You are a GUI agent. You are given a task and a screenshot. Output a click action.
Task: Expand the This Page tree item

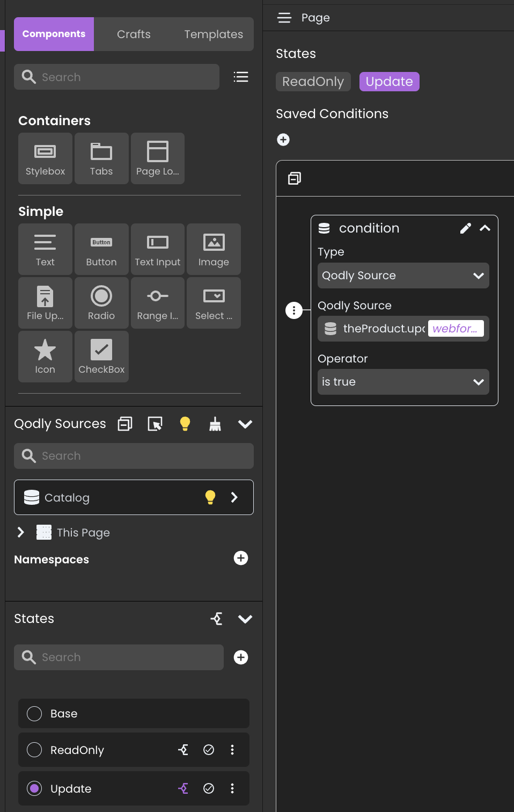tap(21, 532)
